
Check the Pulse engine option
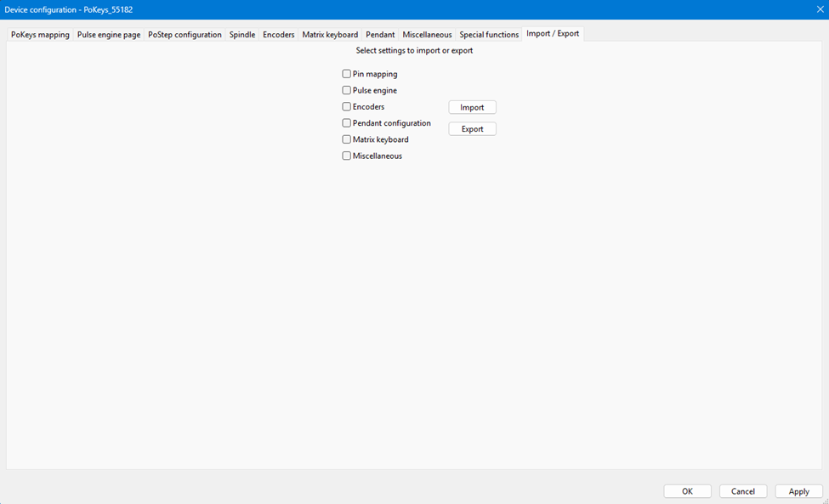[x=347, y=91]
